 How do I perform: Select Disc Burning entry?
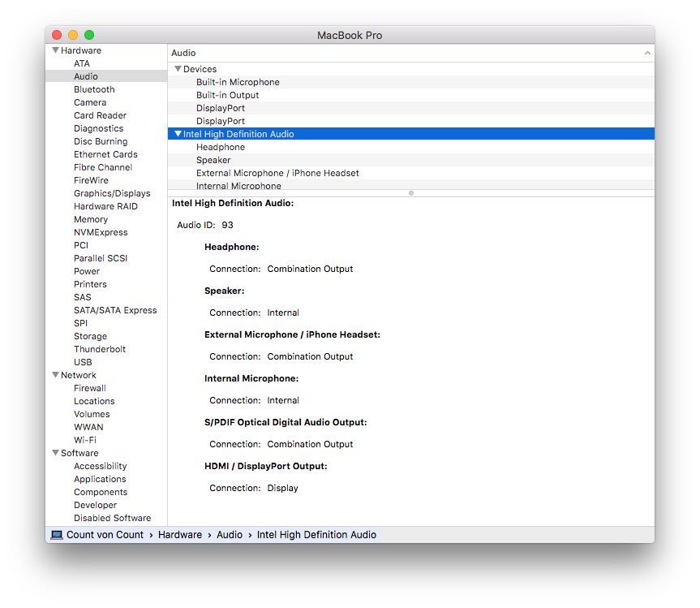tap(101, 141)
